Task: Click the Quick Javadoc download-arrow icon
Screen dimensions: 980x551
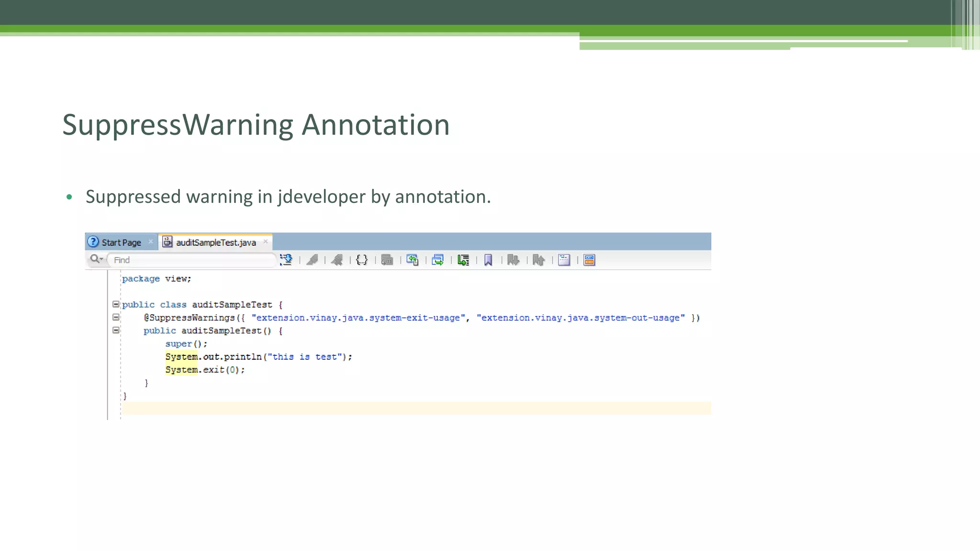Action: pos(286,260)
